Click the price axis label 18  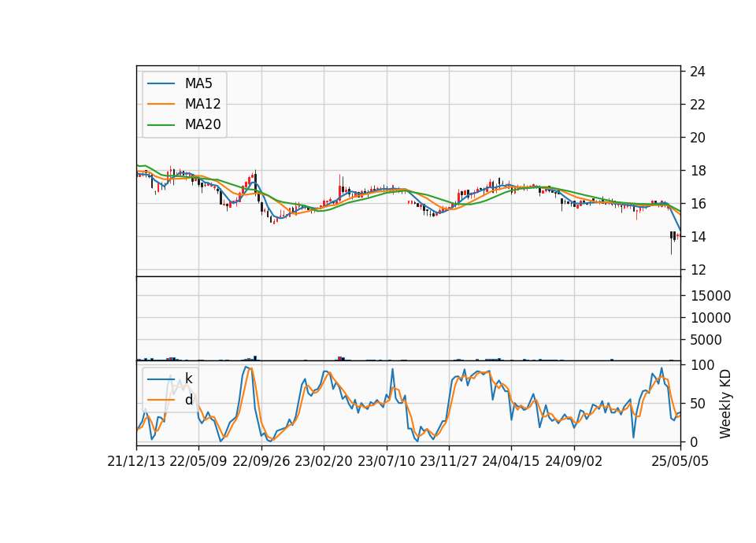click(x=698, y=171)
